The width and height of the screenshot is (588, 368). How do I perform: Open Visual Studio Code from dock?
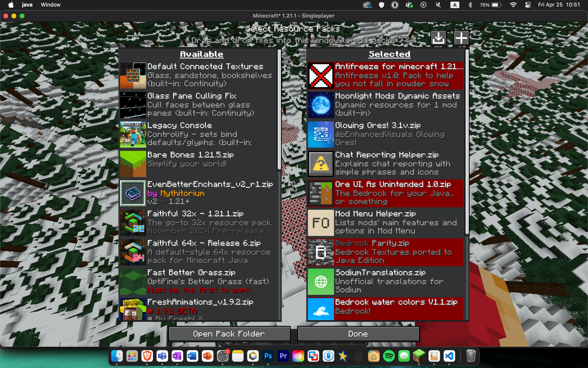click(x=449, y=356)
